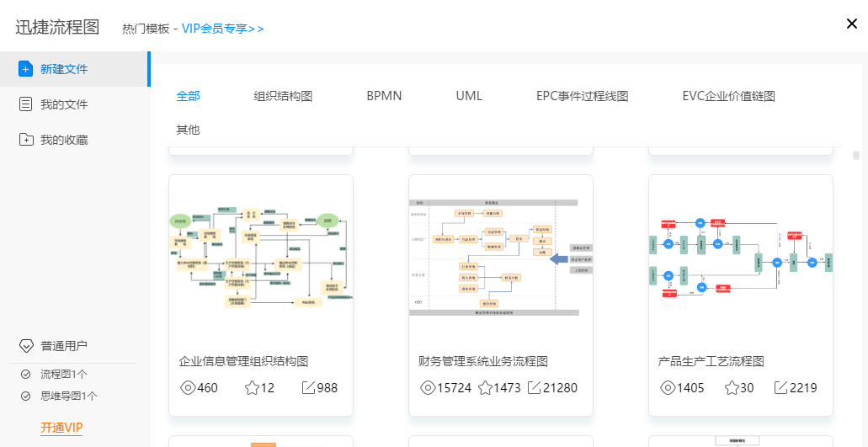Click the VIP会员专享>> link
The image size is (868, 447).
222,29
